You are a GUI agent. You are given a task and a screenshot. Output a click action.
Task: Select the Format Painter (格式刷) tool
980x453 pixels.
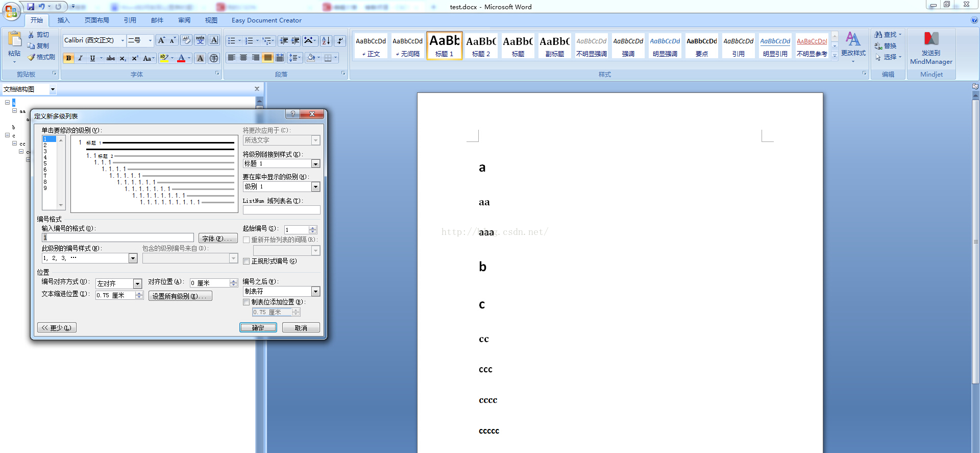(x=41, y=57)
